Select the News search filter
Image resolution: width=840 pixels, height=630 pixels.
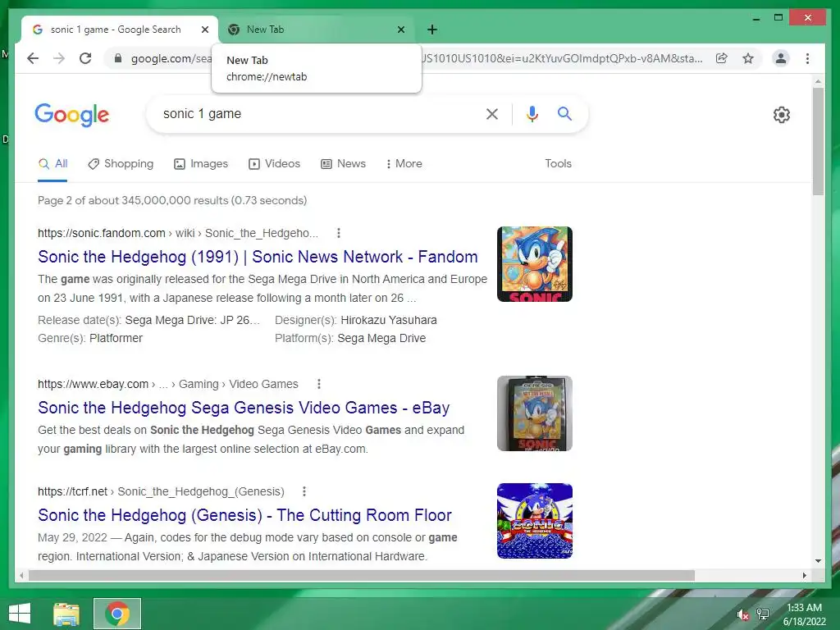(343, 164)
